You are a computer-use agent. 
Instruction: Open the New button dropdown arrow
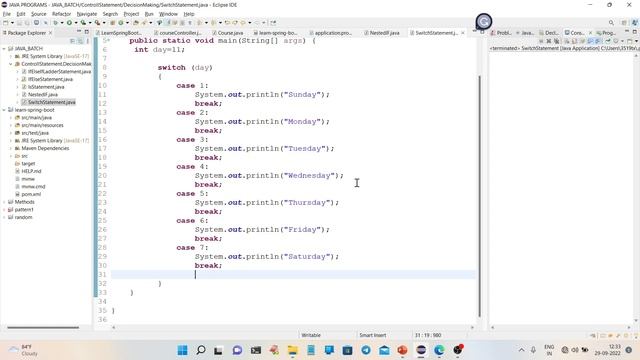click(x=12, y=23)
